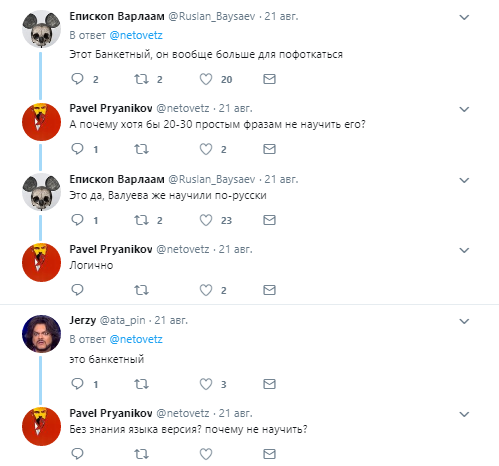Open the more-options chevron on Jerzy's tweet
499x466 pixels.
tap(464, 321)
